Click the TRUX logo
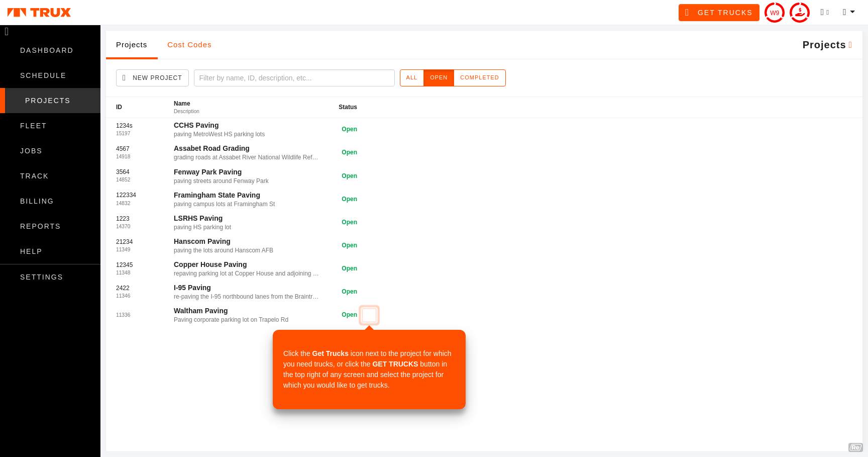This screenshot has width=868, height=457. point(39,13)
